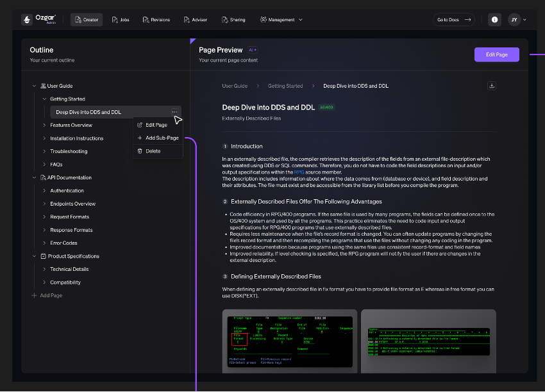Select the Installation Instructions label
Viewport: 545px width, 392px height.
coord(76,138)
